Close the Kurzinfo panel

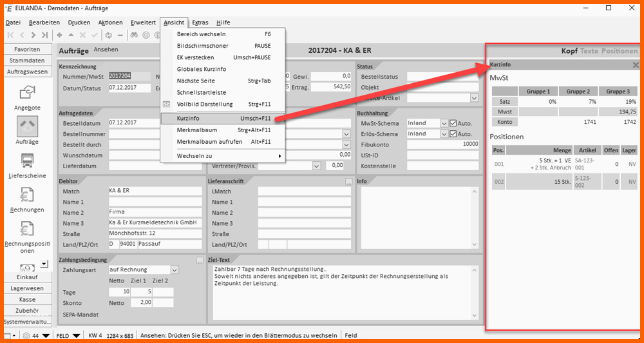tap(636, 65)
